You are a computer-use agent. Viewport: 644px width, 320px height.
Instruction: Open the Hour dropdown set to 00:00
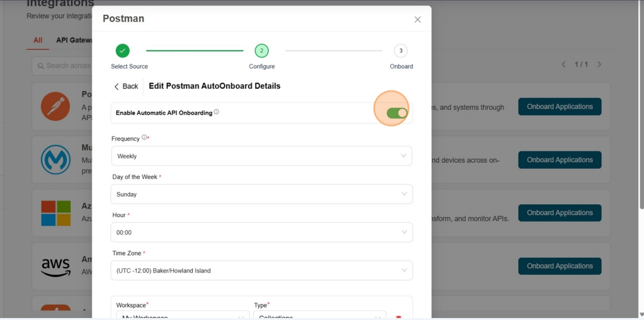(261, 232)
